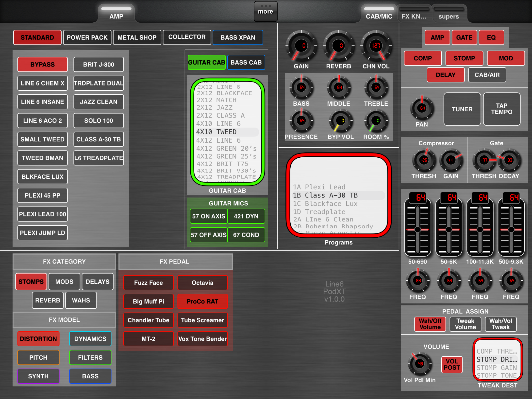Click the FREQ knob under 50-6K
The image size is (532, 399).
(x=449, y=281)
